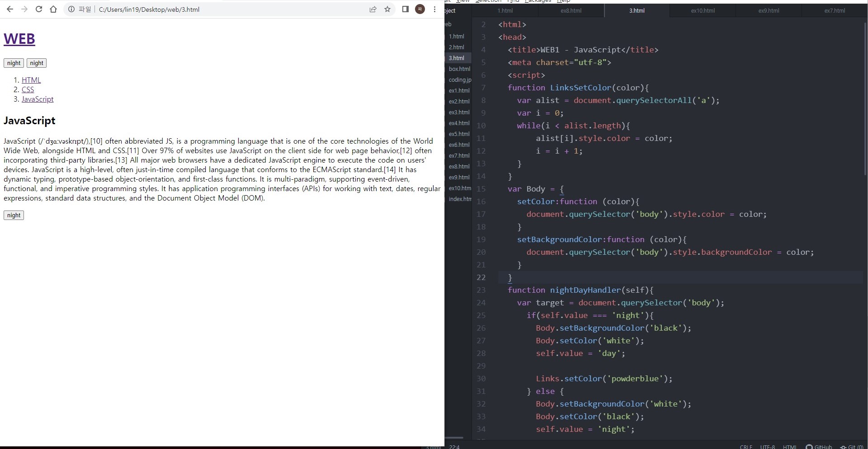Open ex1.html in the project tree
The width and height of the screenshot is (868, 449).
click(x=458, y=90)
